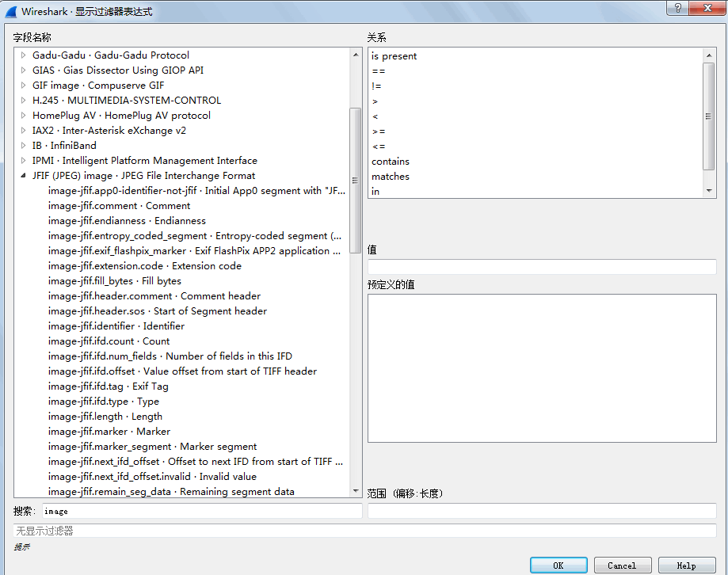Select the image-jfif.ifd.count field
The height and width of the screenshot is (575, 728).
tap(109, 341)
